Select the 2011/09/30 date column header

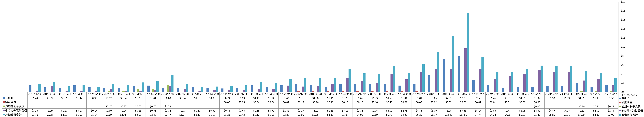pos(50,94)
